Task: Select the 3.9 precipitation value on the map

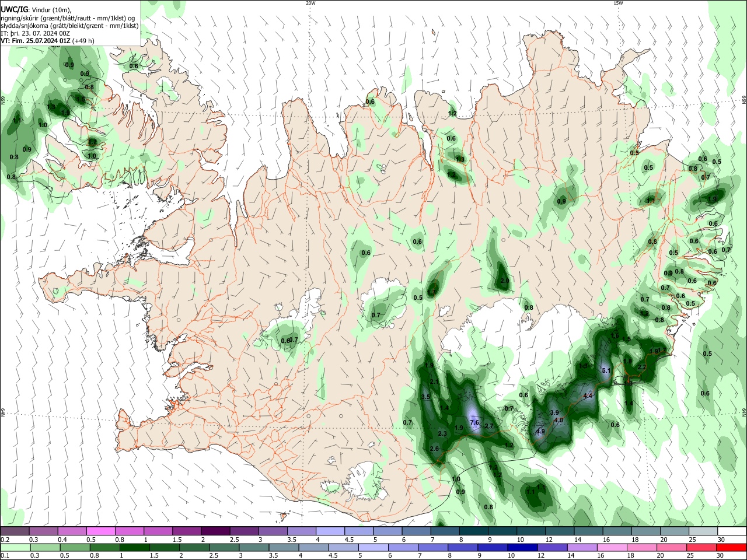Action: click(x=554, y=412)
